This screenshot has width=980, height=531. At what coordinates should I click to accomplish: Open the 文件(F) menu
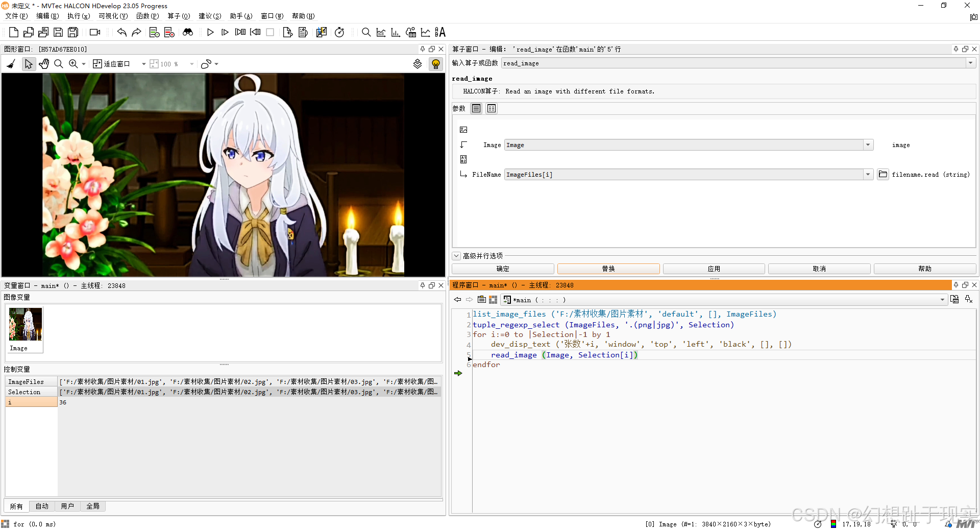(x=16, y=16)
